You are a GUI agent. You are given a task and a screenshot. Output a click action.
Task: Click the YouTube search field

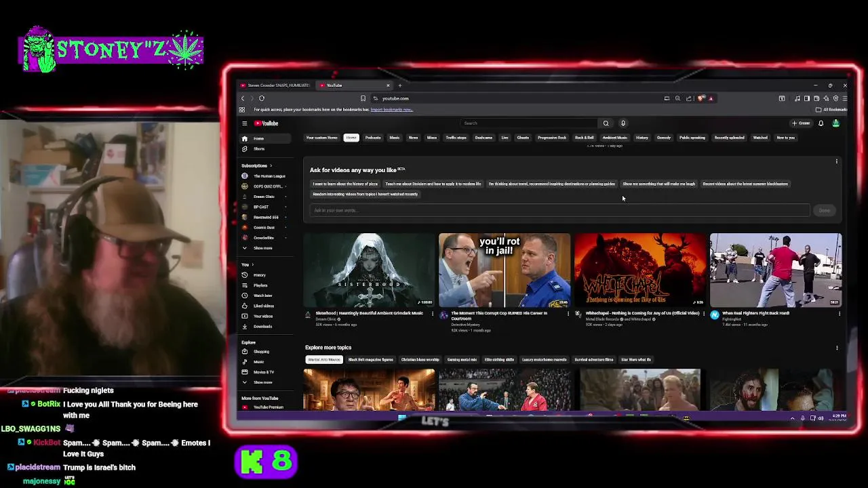click(x=529, y=123)
